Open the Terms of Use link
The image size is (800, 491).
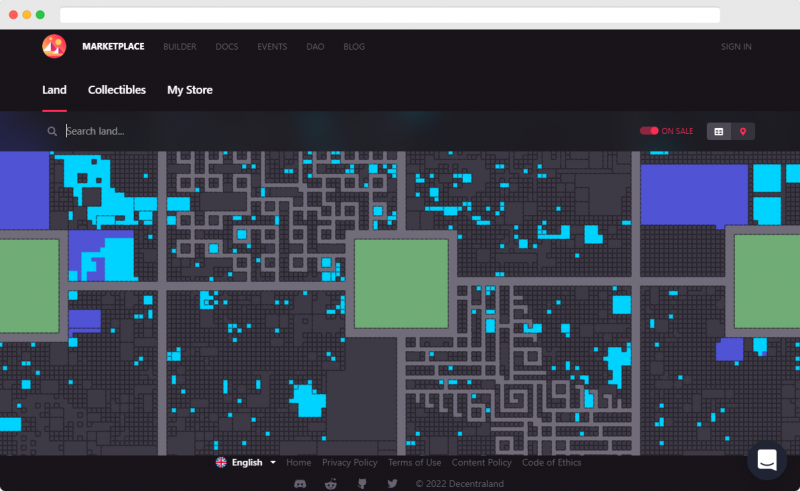[414, 462]
